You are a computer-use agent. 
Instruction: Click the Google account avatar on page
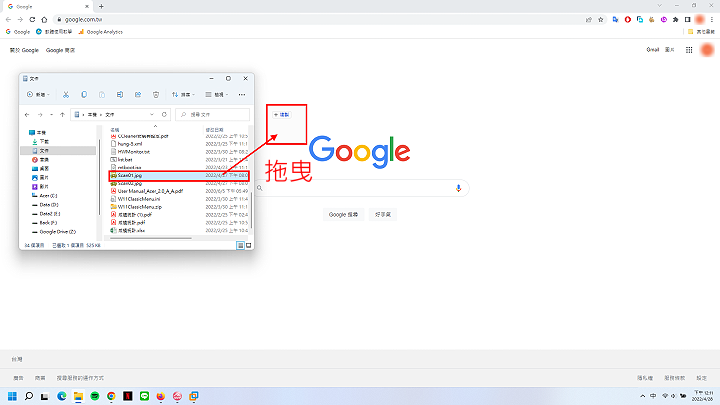pyautogui.click(x=708, y=50)
